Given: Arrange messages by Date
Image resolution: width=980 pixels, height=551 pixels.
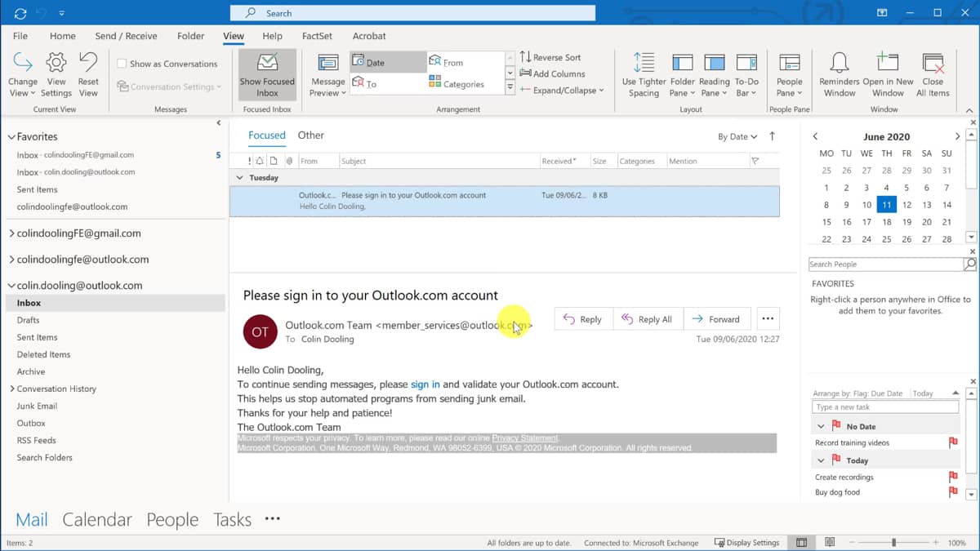Looking at the screenshot, I should click(x=388, y=62).
